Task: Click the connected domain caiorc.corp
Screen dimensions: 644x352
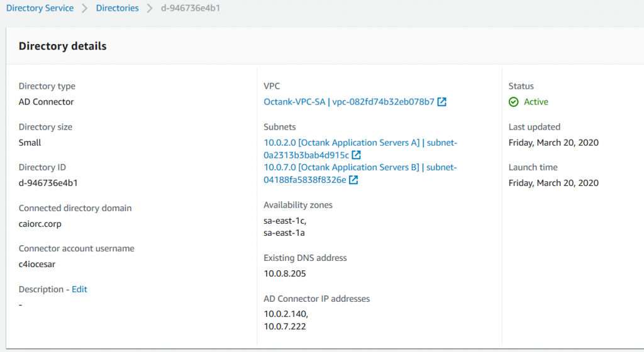Action: coord(40,224)
